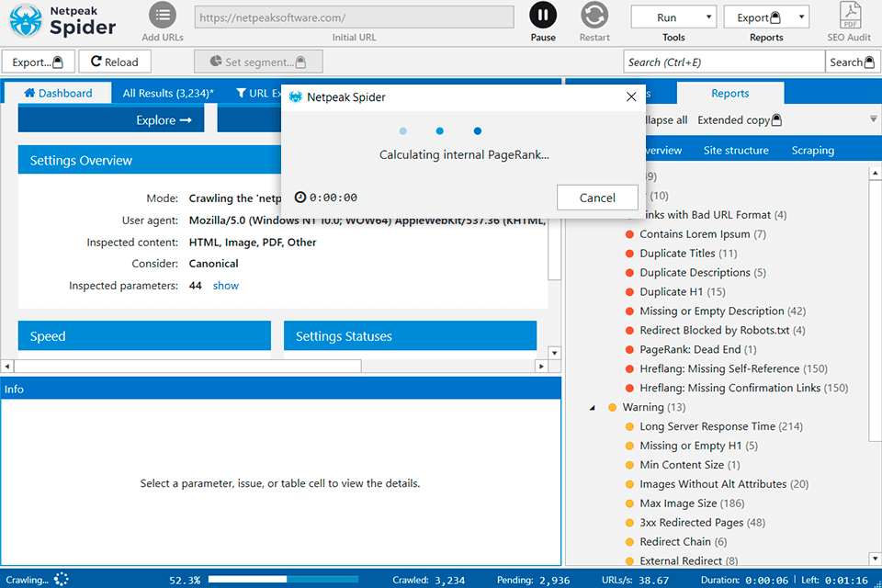The width and height of the screenshot is (882, 588).
Task: Open the SEO Audit PDF report
Action: pyautogui.click(x=850, y=16)
